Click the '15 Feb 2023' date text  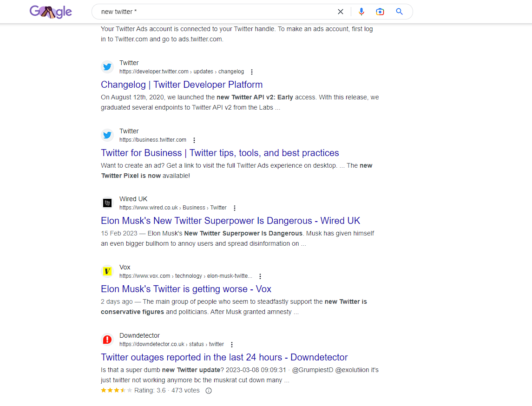(x=119, y=233)
